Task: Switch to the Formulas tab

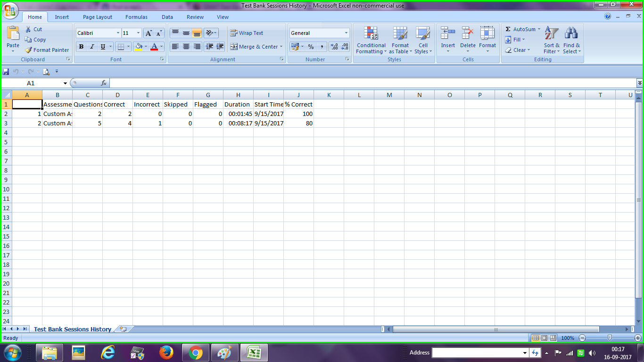Action: point(136,17)
